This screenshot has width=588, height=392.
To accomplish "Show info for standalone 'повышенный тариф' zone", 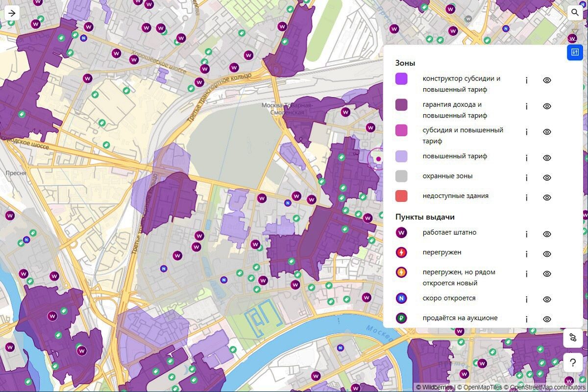I will coord(526,158).
